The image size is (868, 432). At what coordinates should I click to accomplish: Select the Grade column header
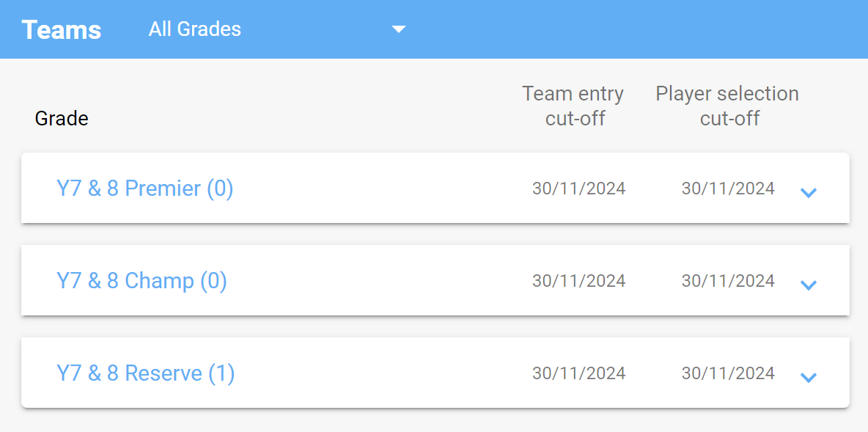coord(62,118)
